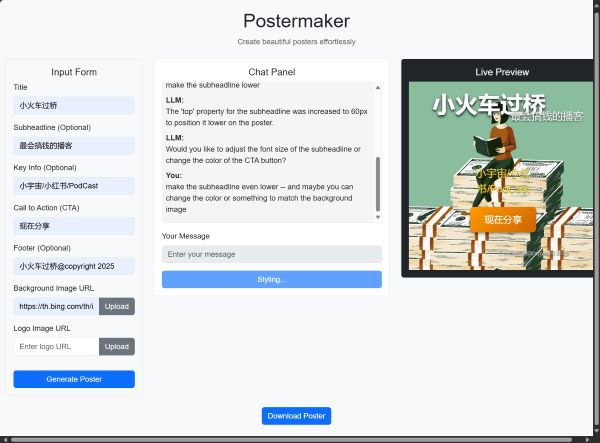Click the orange '现在分享' poster button
600x443 pixels.
(502, 219)
